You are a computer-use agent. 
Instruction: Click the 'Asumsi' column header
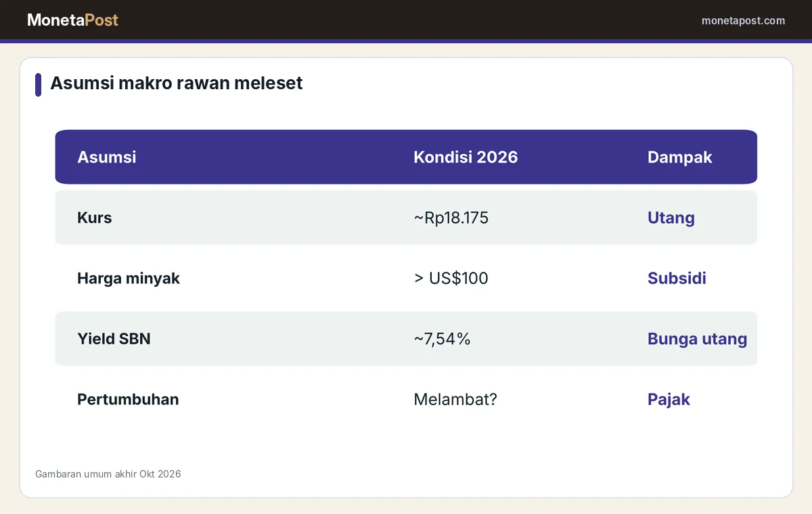pyautogui.click(x=107, y=157)
